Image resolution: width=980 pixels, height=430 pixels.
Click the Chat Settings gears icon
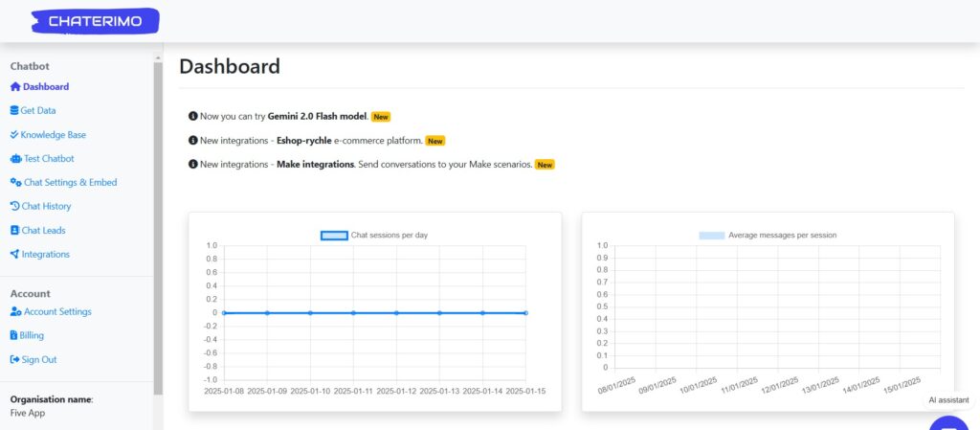click(15, 183)
